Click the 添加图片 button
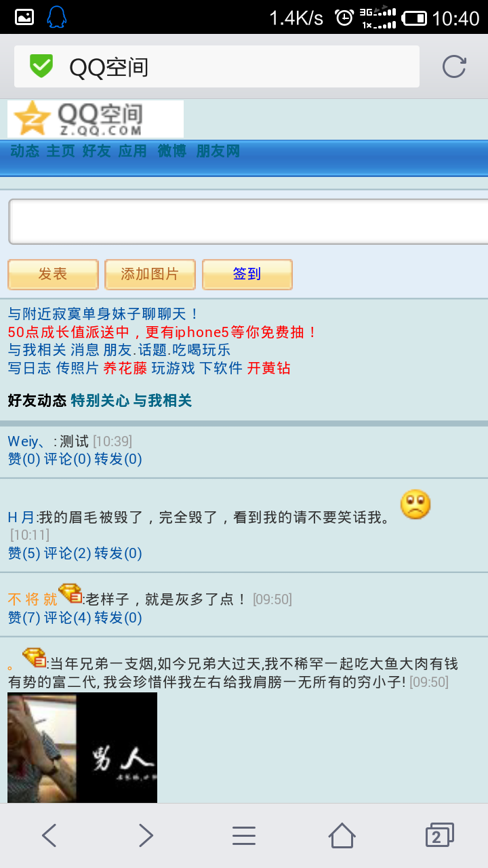Image resolution: width=488 pixels, height=868 pixels. coord(150,274)
